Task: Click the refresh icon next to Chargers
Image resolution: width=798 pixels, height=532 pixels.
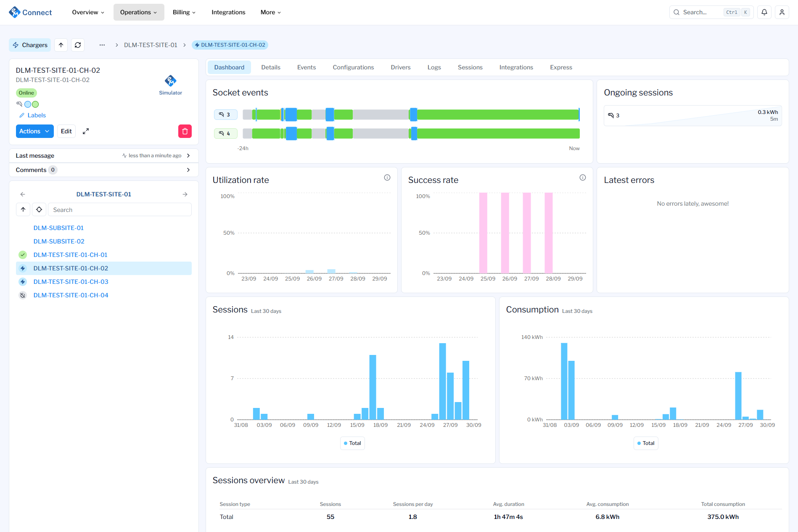Action: (78, 45)
